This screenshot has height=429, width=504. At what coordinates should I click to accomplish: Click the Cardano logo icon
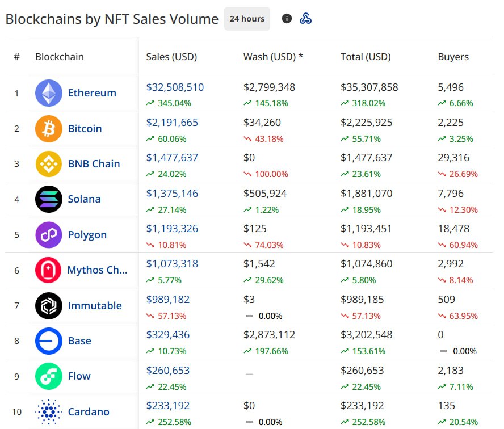49,411
